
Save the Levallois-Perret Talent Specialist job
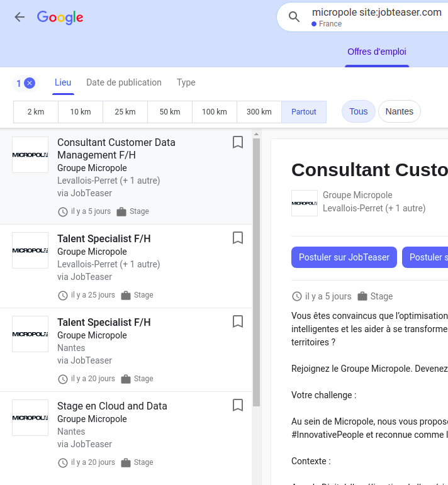coord(238,238)
